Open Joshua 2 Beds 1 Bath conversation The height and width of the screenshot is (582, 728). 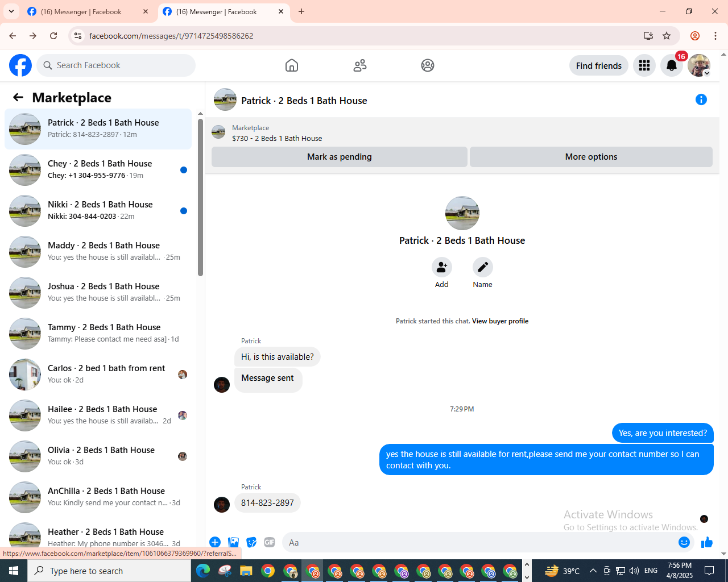click(x=98, y=292)
